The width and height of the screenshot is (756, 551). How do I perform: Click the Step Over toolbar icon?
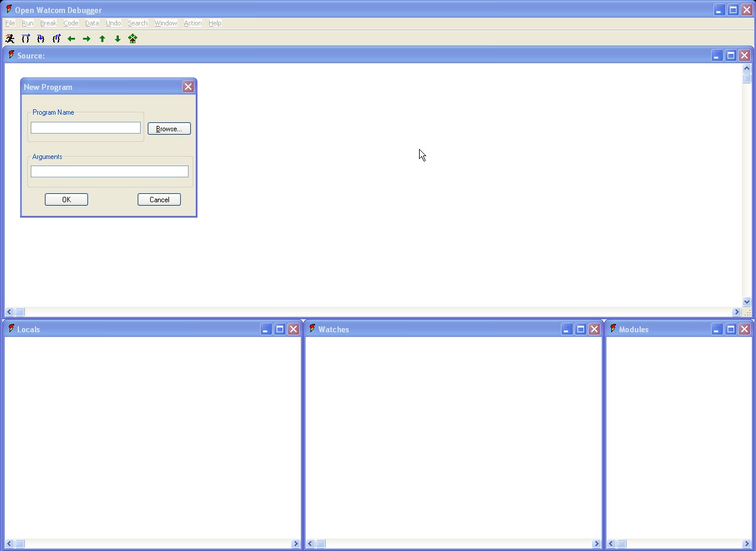point(25,38)
